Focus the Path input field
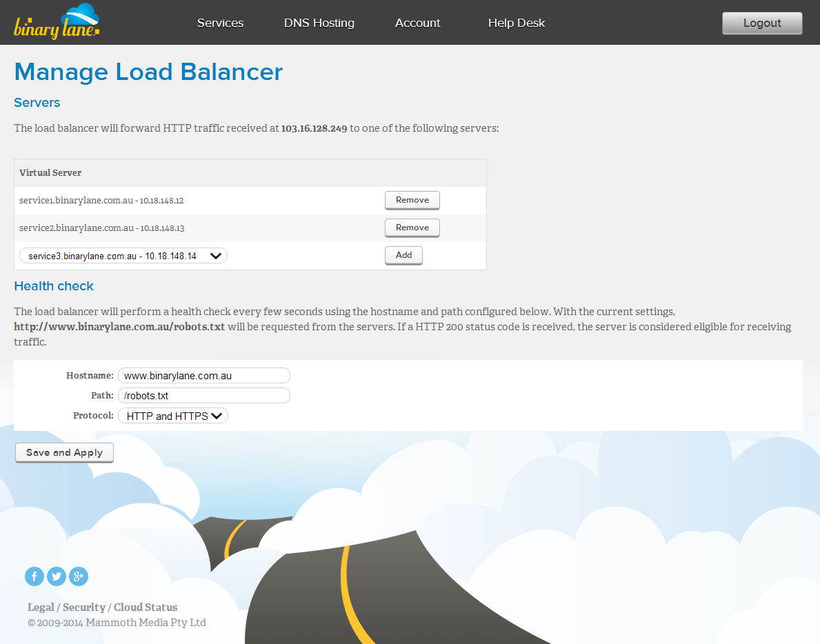Viewport: 820px width, 644px height. point(204,396)
